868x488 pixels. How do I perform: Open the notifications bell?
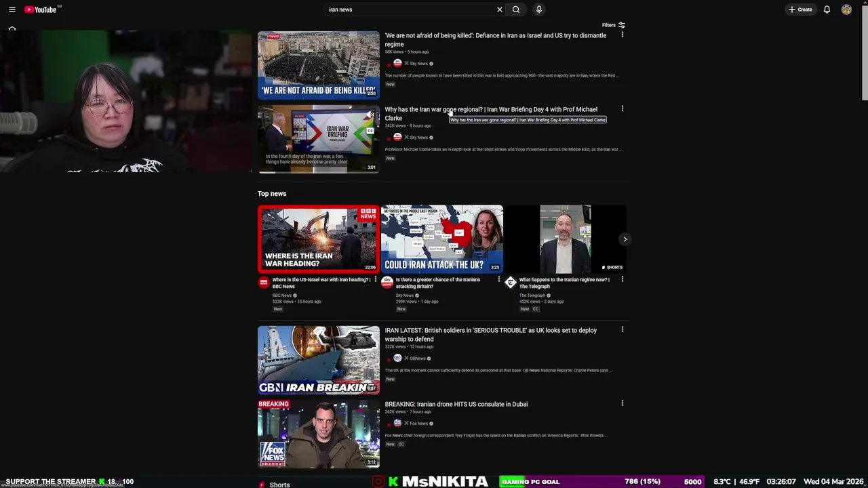(x=827, y=9)
